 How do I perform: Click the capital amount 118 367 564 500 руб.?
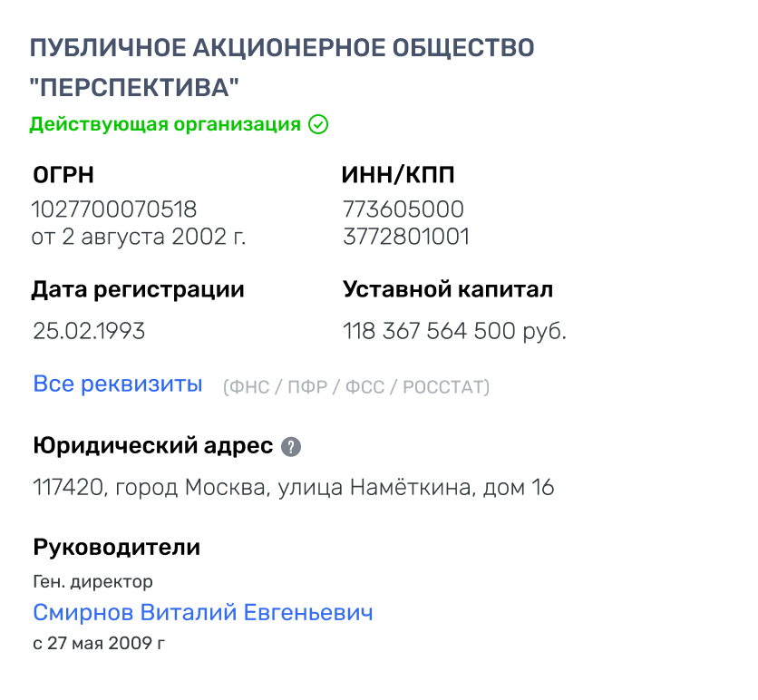(x=454, y=331)
